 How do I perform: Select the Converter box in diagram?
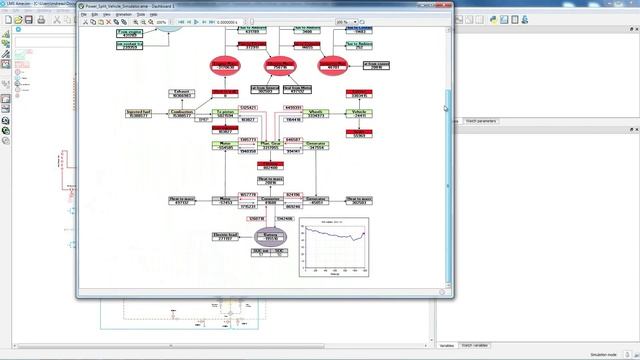pyautogui.click(x=270, y=200)
